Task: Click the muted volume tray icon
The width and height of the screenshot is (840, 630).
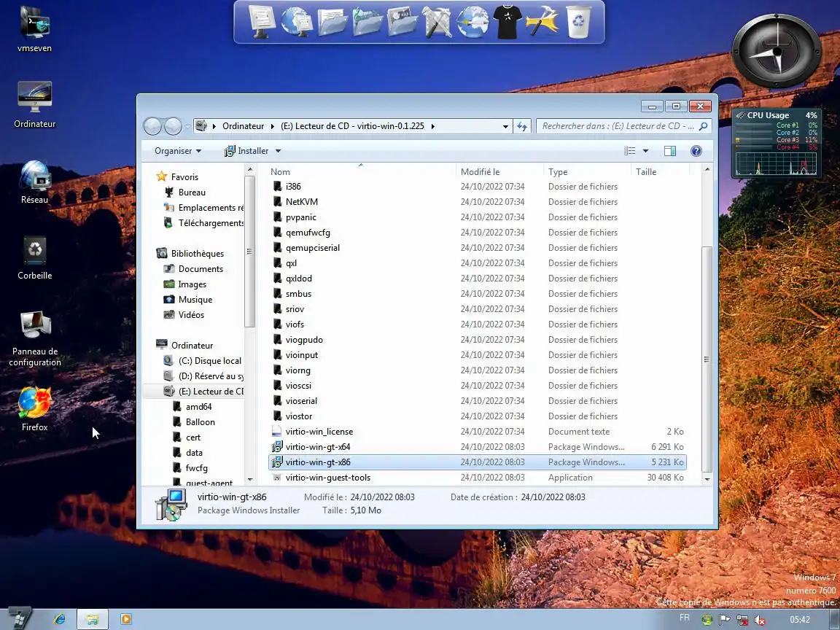Action: [x=760, y=620]
